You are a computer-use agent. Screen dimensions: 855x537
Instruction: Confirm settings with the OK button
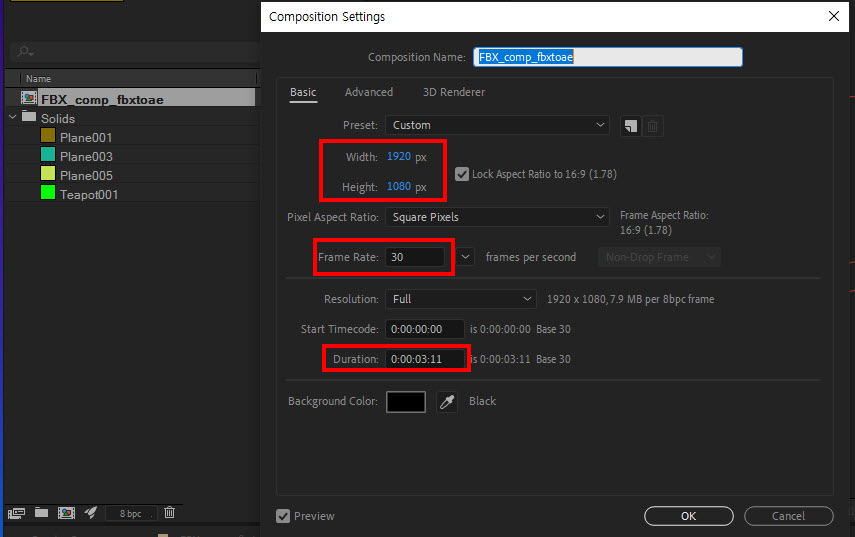pyautogui.click(x=689, y=516)
